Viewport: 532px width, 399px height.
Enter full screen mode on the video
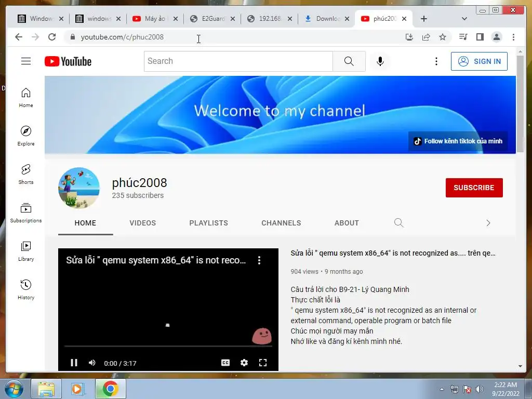262,363
